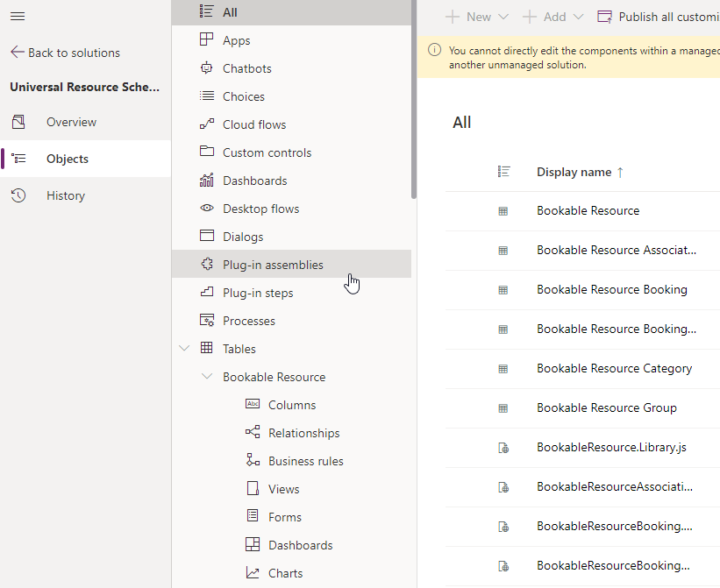Screen dimensions: 720x588
Task: Click the Columns Abc icon
Action: [x=252, y=404]
